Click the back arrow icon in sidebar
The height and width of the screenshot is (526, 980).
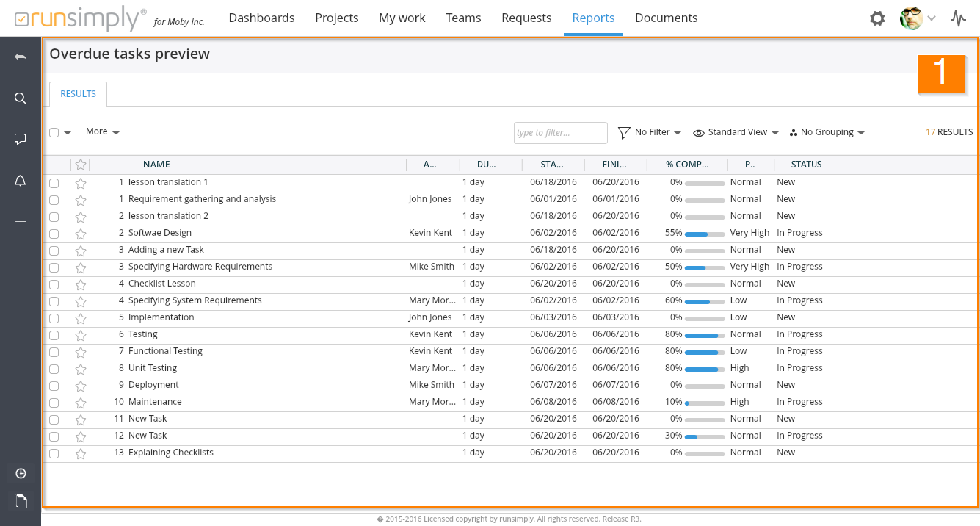[x=21, y=57]
